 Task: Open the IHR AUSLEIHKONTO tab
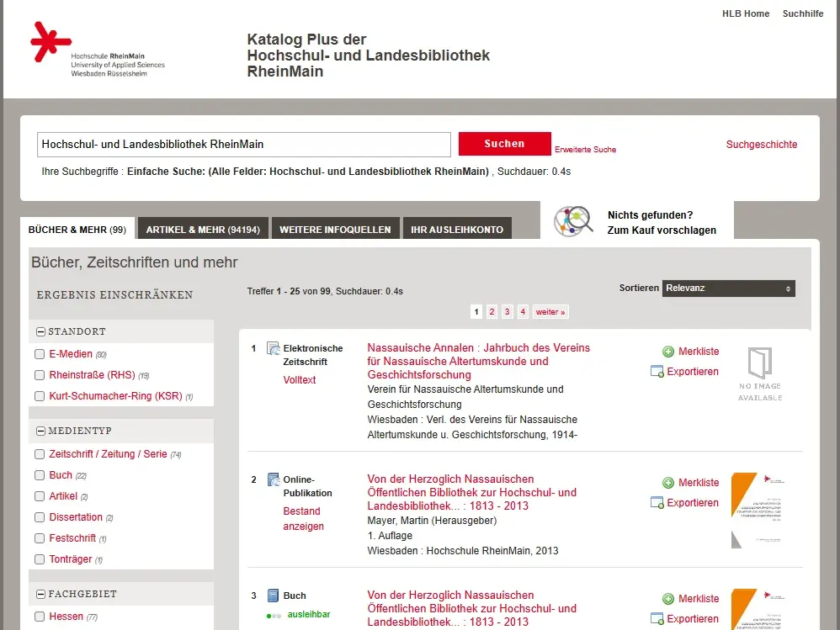457,228
